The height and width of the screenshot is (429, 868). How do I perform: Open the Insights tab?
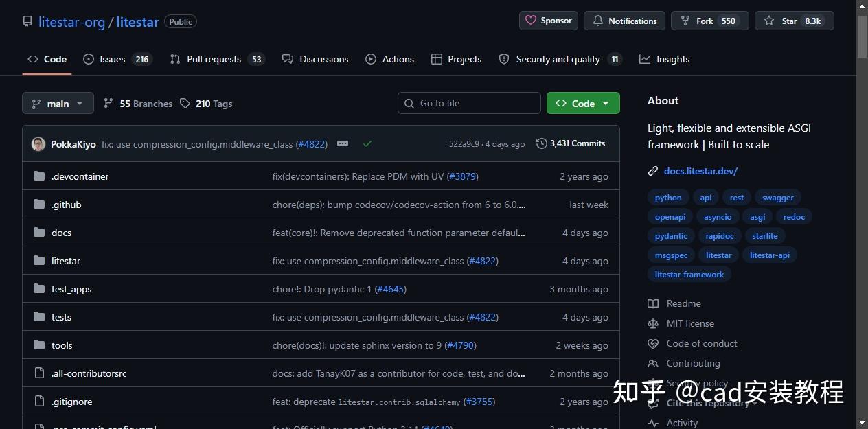point(665,59)
